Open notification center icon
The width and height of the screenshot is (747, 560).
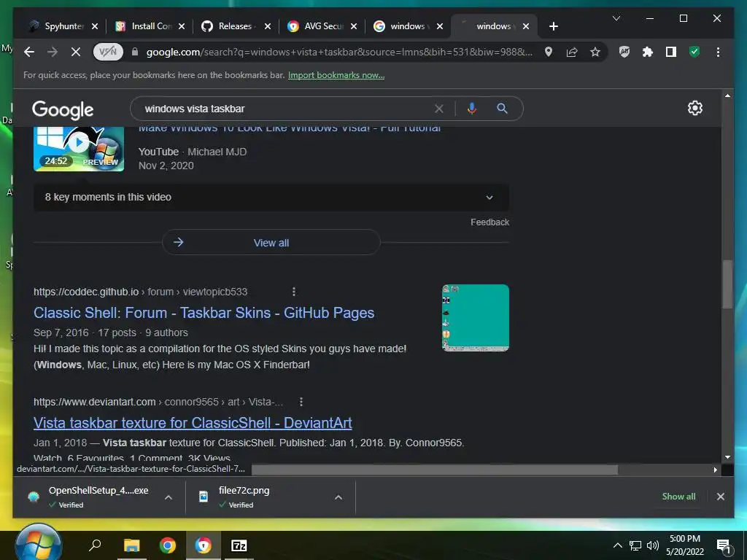point(724,546)
